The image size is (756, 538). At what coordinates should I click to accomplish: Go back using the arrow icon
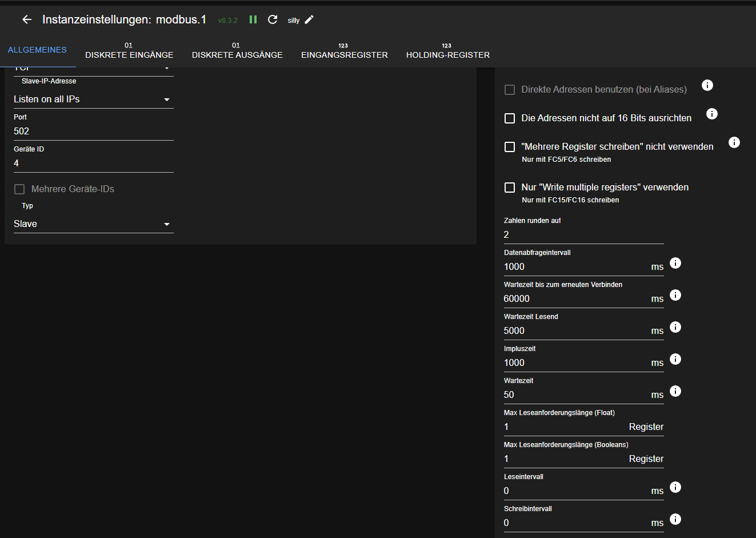coord(27,19)
